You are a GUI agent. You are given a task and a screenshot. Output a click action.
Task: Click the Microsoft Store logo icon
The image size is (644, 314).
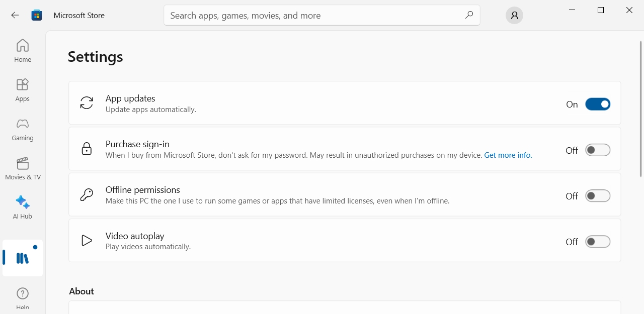[x=37, y=15]
